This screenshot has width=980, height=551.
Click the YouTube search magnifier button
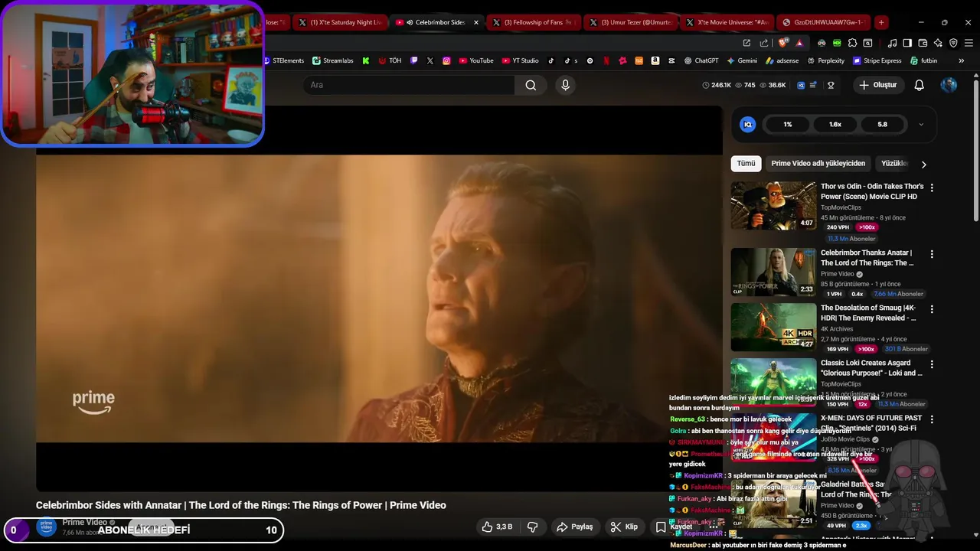pyautogui.click(x=531, y=85)
